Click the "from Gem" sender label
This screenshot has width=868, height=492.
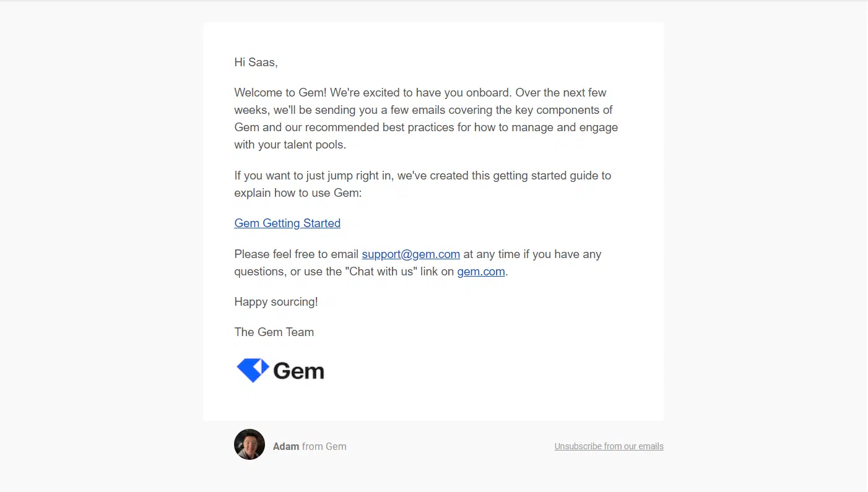[324, 446]
